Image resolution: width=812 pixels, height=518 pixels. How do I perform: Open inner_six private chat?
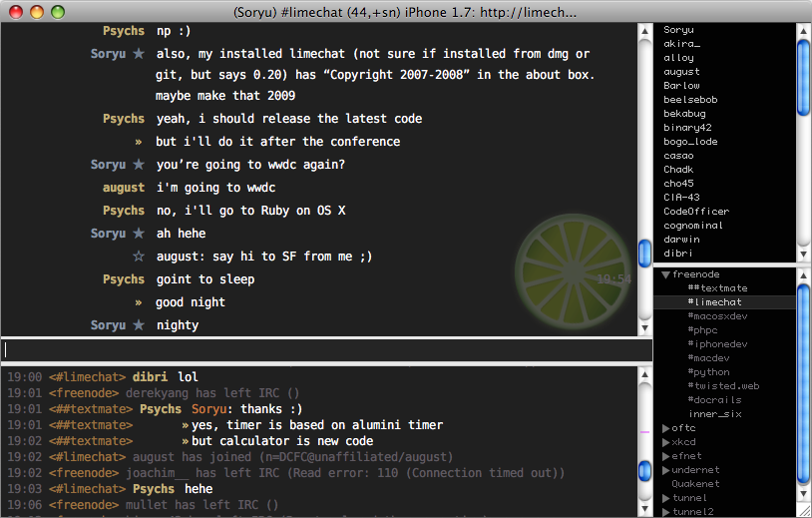click(714, 414)
